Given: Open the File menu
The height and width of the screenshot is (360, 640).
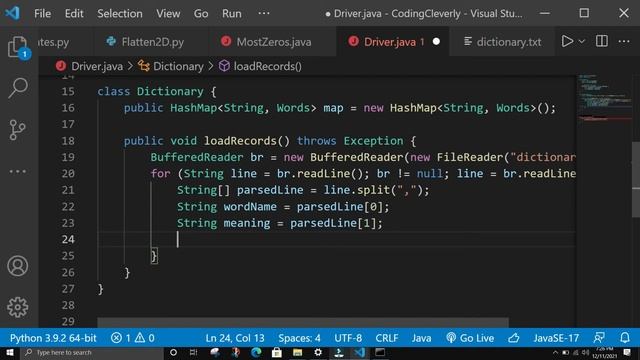Looking at the screenshot, I should pos(42,13).
